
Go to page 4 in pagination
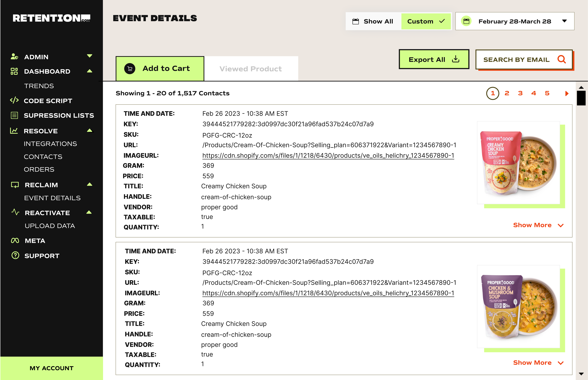click(x=534, y=93)
